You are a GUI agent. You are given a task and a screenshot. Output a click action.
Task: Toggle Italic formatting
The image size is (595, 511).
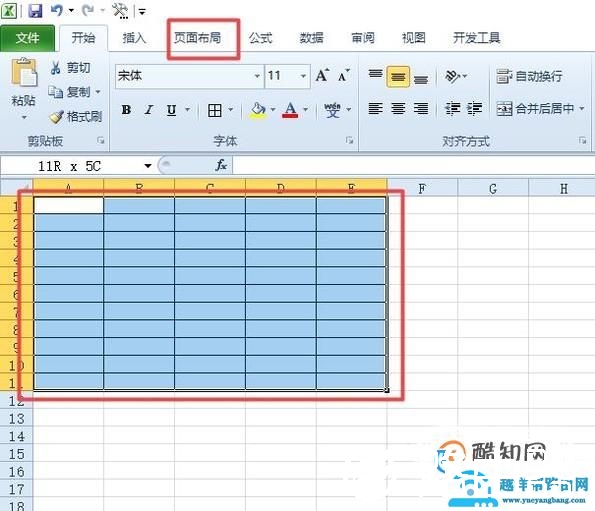tap(149, 110)
